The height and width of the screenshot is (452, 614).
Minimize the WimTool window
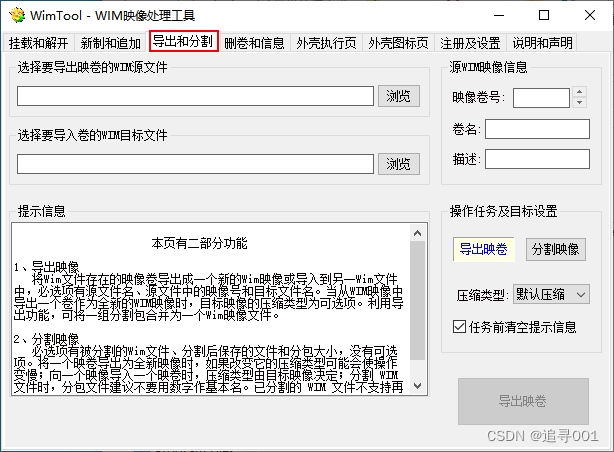[499, 16]
